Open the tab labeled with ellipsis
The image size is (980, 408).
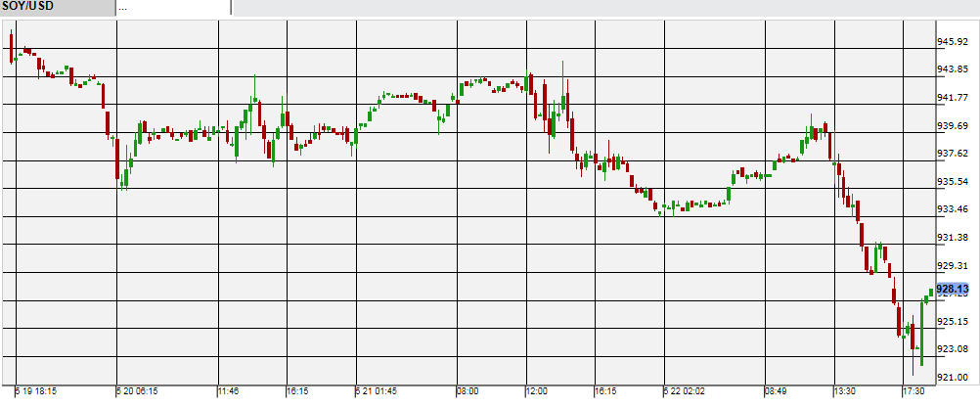coord(172,7)
